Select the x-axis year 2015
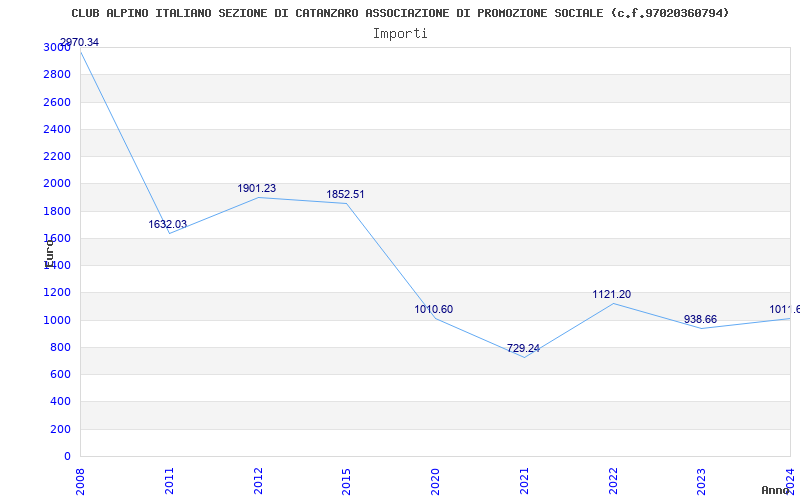The height and width of the screenshot is (500, 800). coord(346,481)
